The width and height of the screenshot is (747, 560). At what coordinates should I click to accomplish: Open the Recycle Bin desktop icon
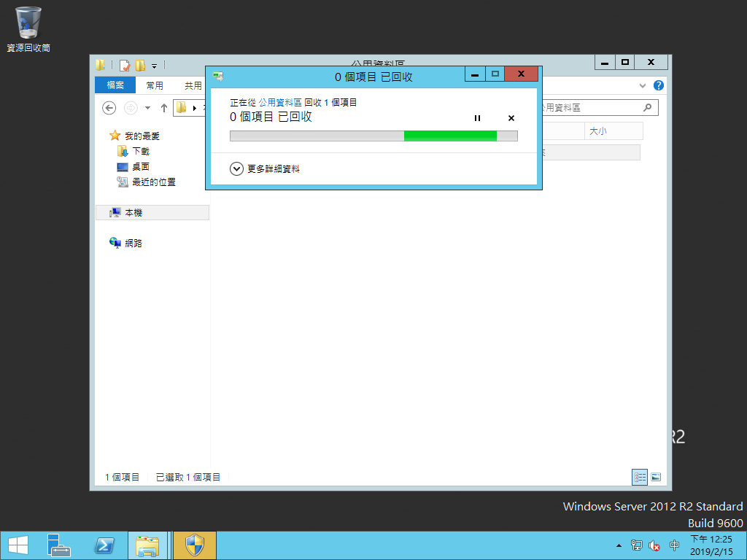coord(28,29)
